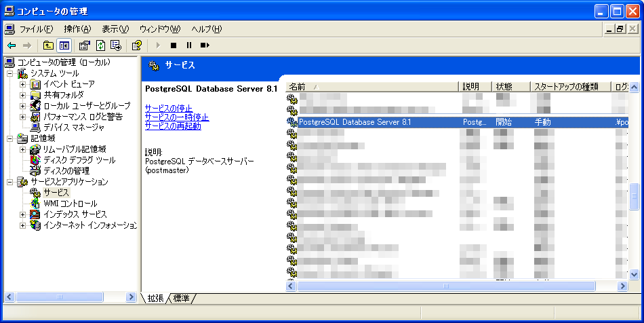Expand the インターネット インフォメーション node
This screenshot has height=323, width=644.
(23, 225)
